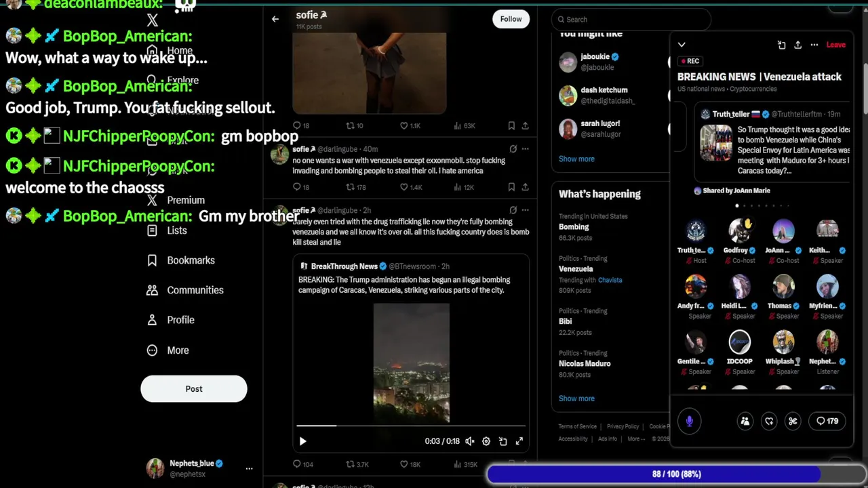Leave the Space

[x=835, y=45]
